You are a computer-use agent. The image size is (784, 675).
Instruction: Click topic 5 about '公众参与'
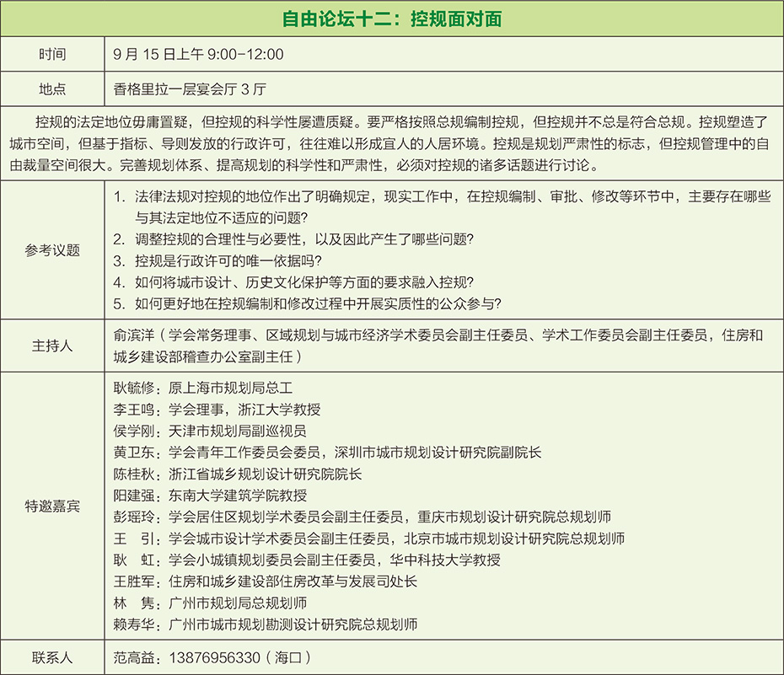coord(318,303)
